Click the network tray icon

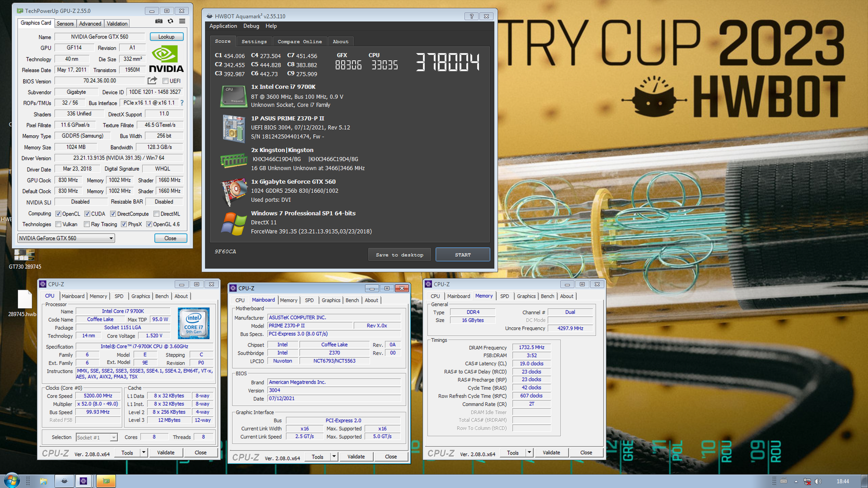(807, 482)
